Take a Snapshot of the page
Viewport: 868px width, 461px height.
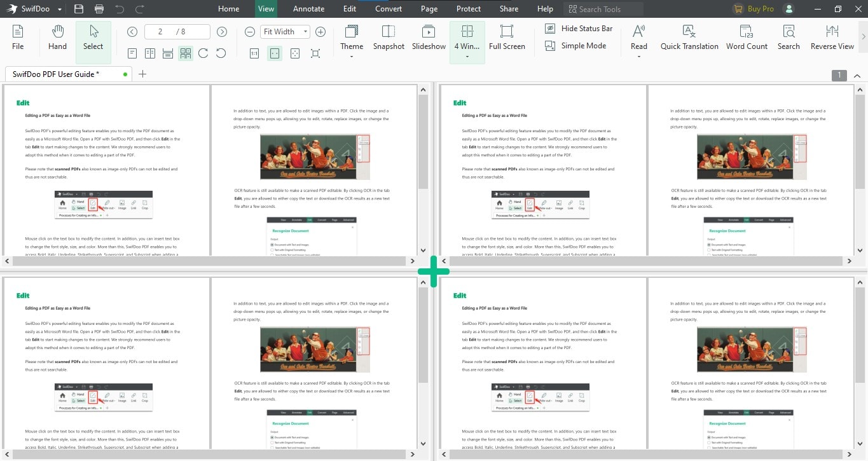coord(389,36)
